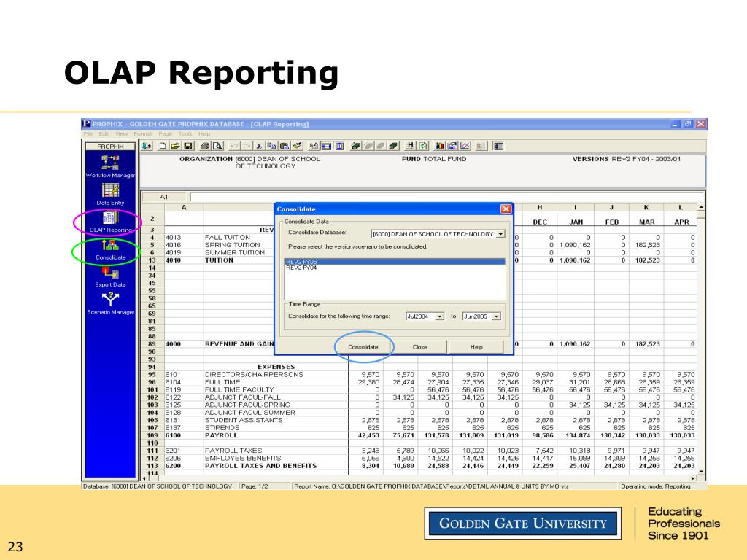
Task: Open the Workflow Manager module
Action: click(x=111, y=167)
